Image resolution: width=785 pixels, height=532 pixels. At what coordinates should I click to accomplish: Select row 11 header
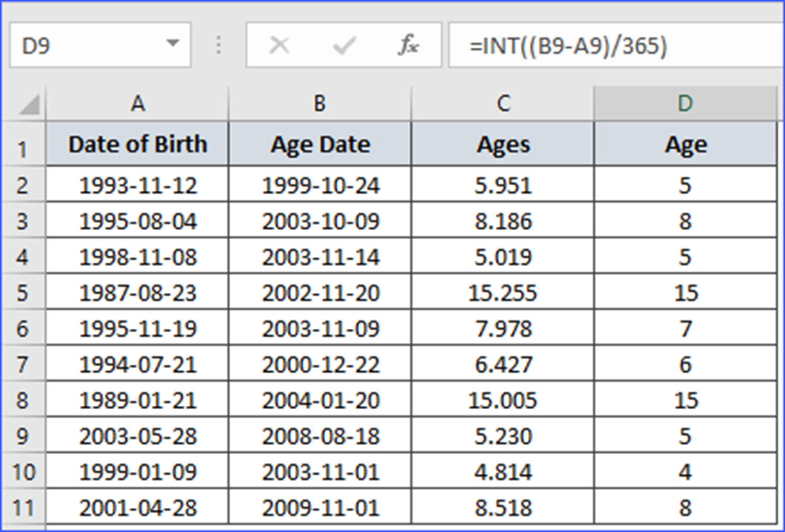tap(23, 508)
